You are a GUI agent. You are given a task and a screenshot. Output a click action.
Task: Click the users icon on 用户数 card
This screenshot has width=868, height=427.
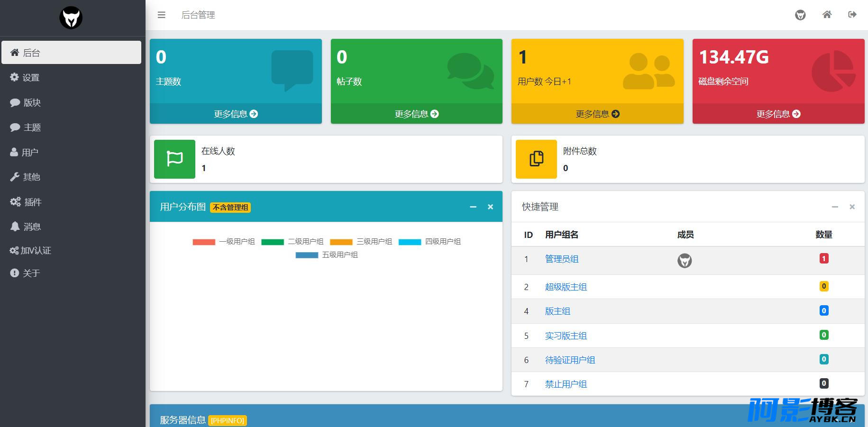(x=649, y=71)
